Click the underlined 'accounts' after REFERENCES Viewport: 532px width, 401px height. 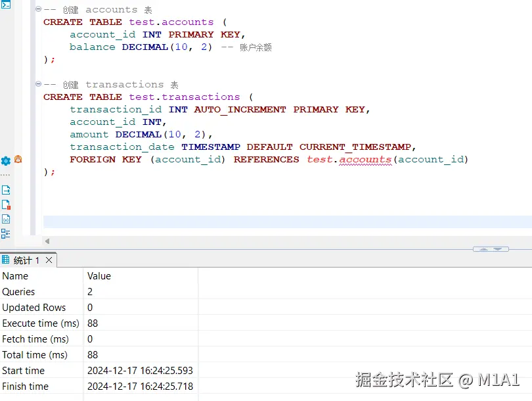pyautogui.click(x=365, y=160)
